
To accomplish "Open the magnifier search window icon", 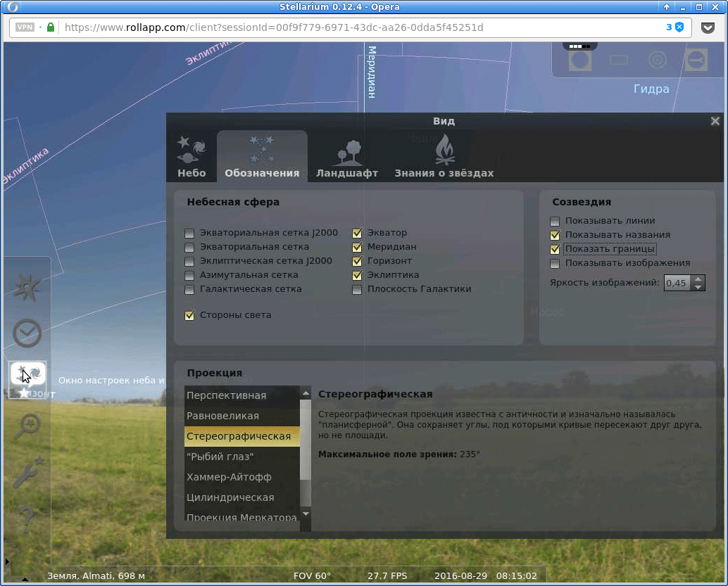I will pos(27,426).
